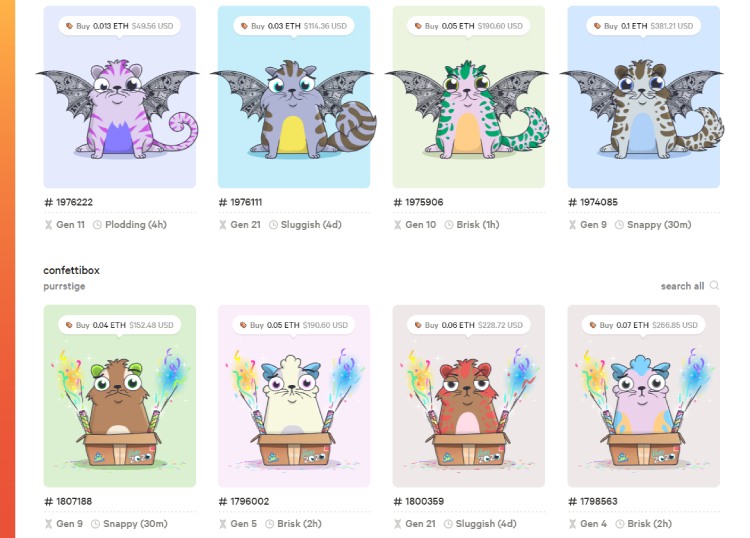Image resolution: width=750 pixels, height=538 pixels.
Task: Click generation icon beside Gen 4 of kitty 1798563
Action: click(572, 524)
